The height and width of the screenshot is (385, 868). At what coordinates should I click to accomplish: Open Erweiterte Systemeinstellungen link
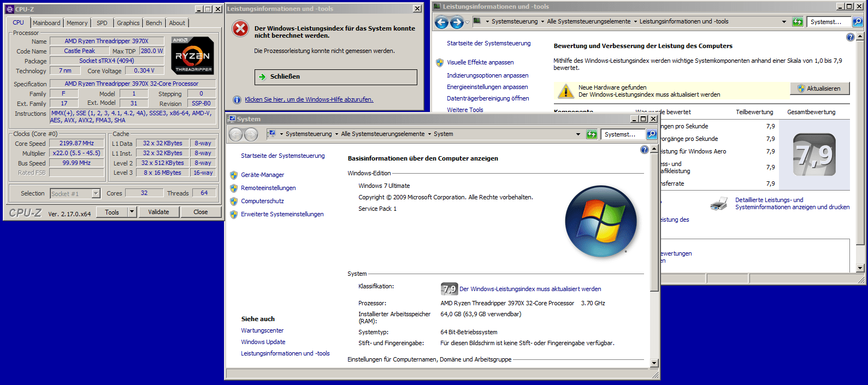282,214
